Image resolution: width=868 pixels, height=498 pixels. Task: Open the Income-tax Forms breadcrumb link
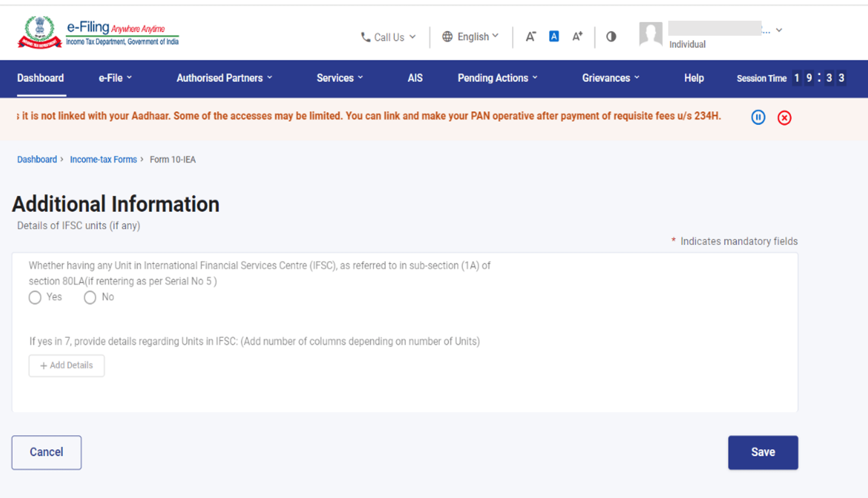point(103,160)
